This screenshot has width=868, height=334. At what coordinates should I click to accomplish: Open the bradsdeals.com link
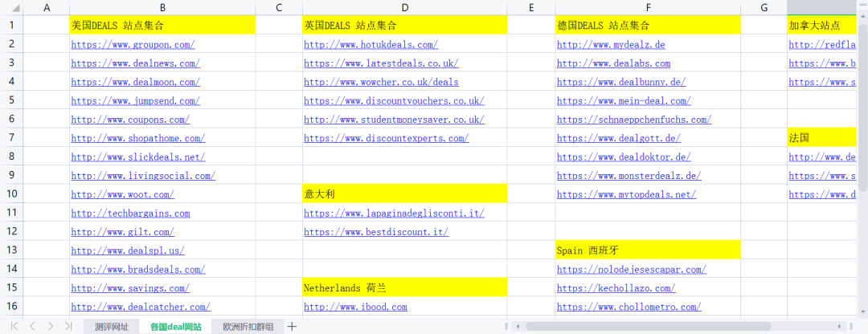138,270
